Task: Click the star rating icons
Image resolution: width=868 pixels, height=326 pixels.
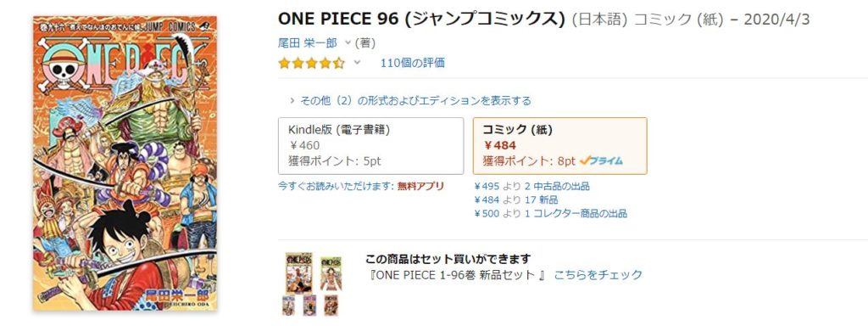Action: 311,63
